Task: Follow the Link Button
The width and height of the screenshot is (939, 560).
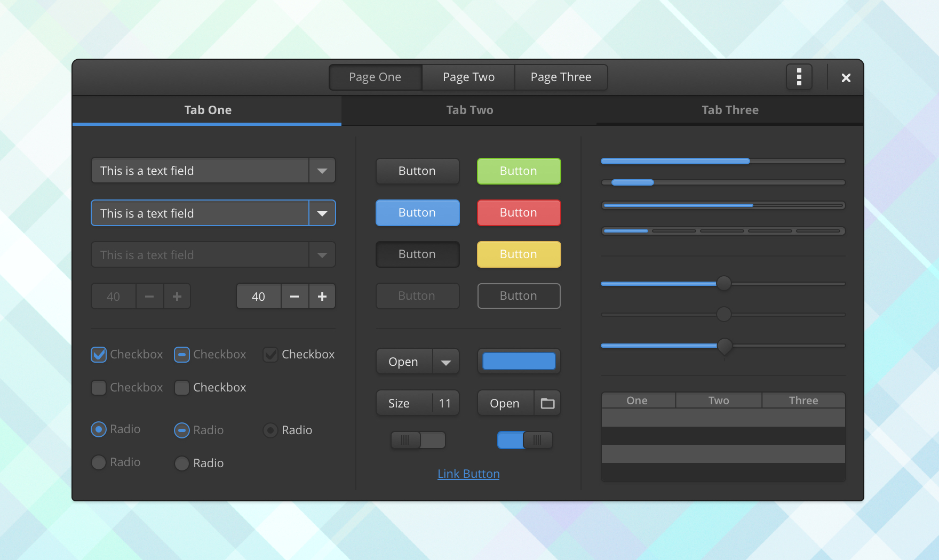Action: click(x=468, y=474)
